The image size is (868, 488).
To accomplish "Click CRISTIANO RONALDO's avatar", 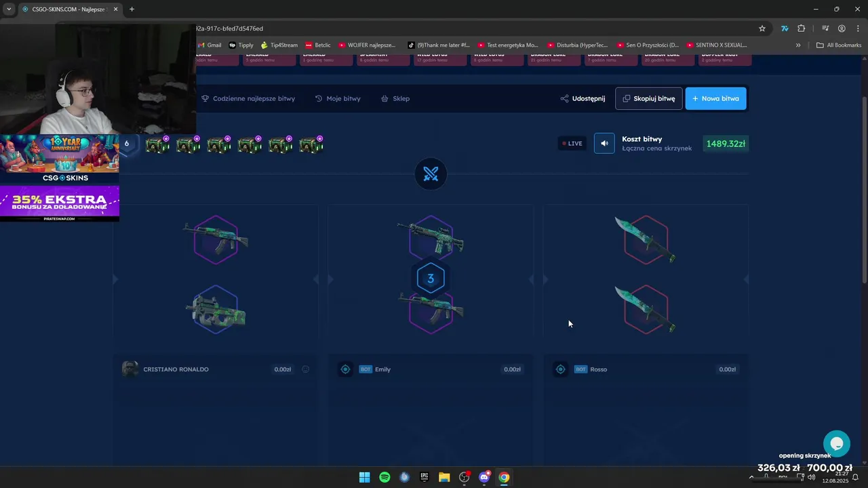I will (130, 369).
